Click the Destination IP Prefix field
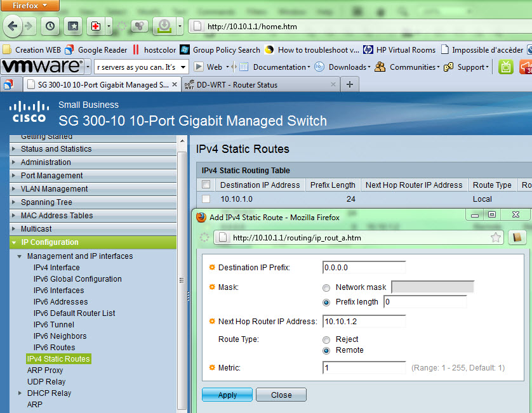532x413 pixels. (364, 268)
